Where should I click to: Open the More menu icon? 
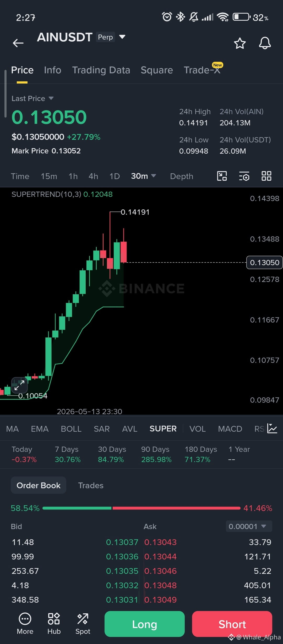coord(25,624)
